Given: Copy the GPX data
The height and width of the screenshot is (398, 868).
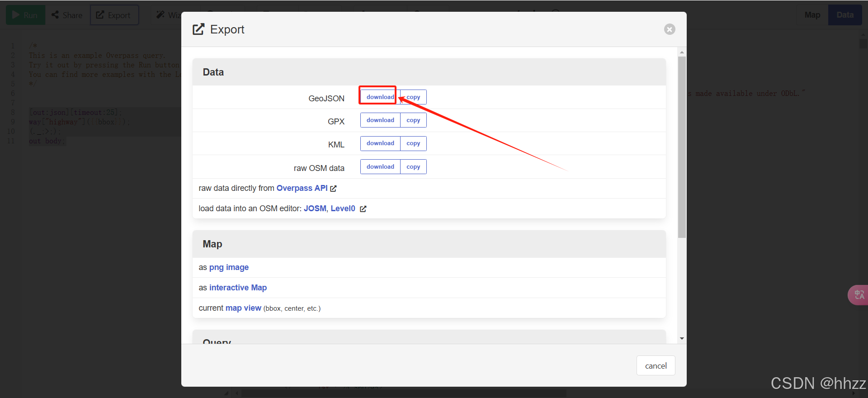Looking at the screenshot, I should (x=413, y=120).
